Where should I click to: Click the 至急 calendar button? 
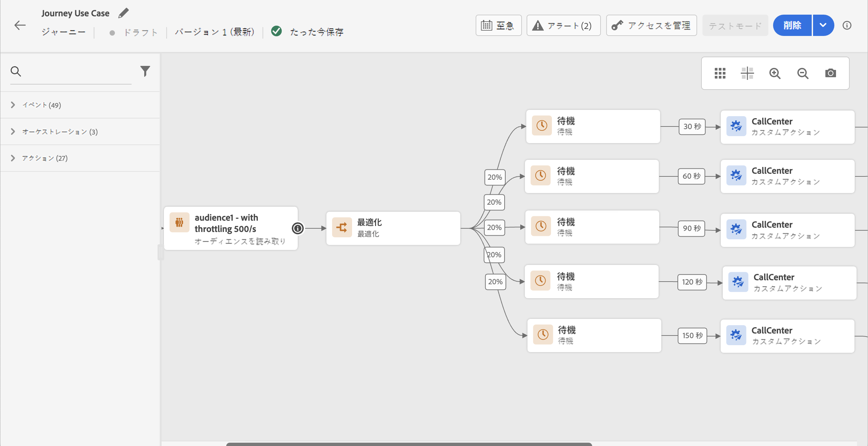[x=498, y=25]
